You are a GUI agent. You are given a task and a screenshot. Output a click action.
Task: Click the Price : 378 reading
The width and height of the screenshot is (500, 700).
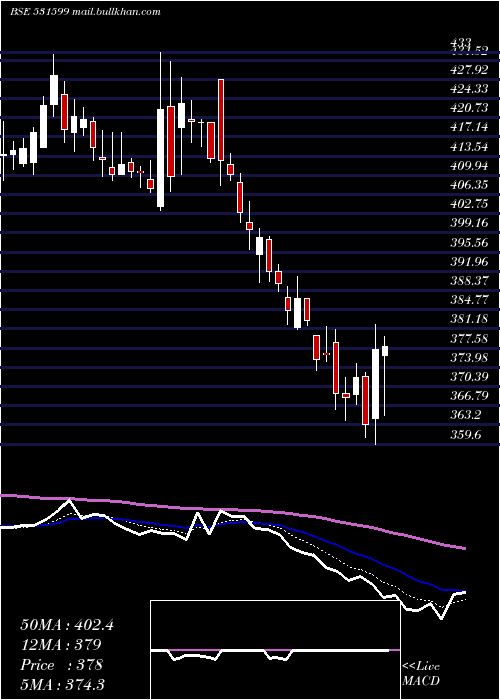[62, 665]
